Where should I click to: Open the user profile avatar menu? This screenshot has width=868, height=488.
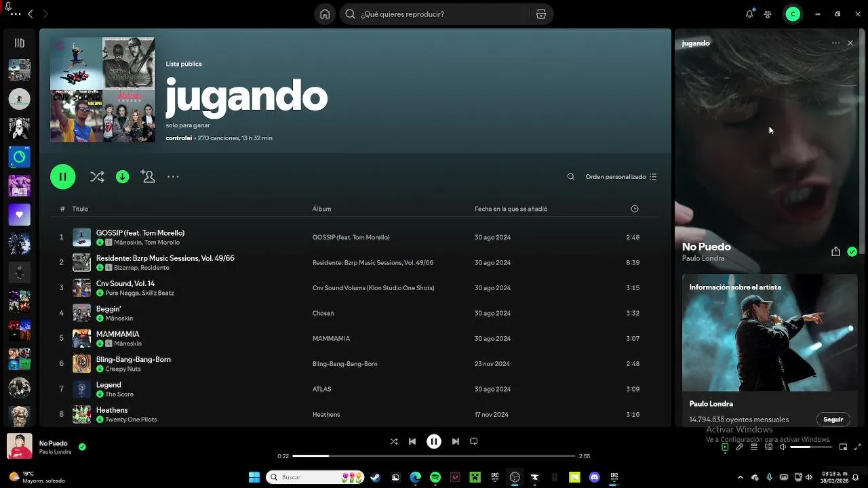point(793,14)
